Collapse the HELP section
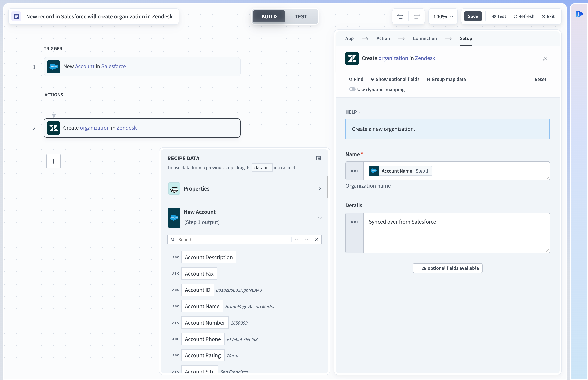The height and width of the screenshot is (380, 588). click(354, 112)
